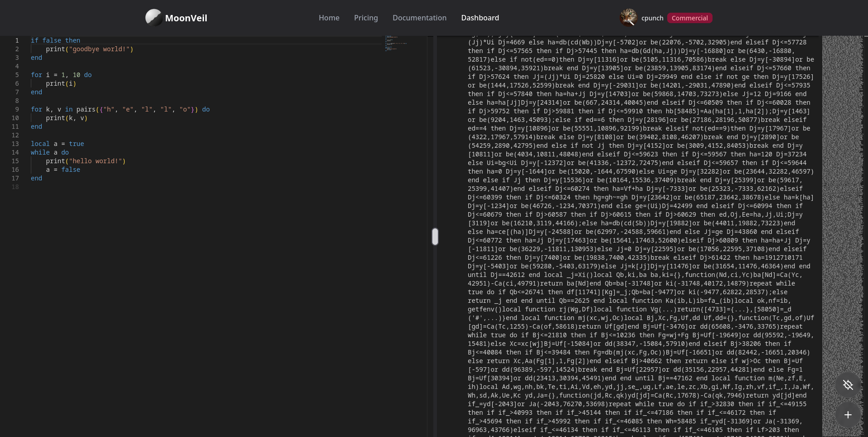
Task: Click the crossed-out lightbulb floating button
Action: [x=848, y=385]
